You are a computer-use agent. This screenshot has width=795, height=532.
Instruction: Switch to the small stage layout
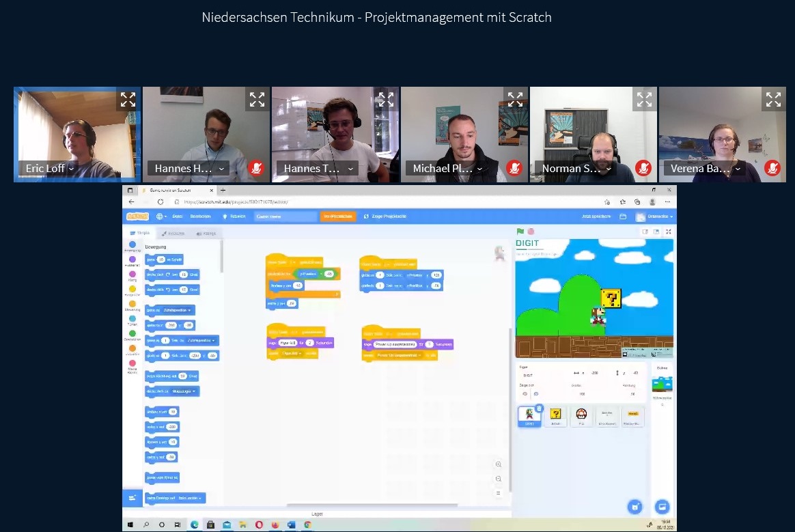(x=645, y=232)
